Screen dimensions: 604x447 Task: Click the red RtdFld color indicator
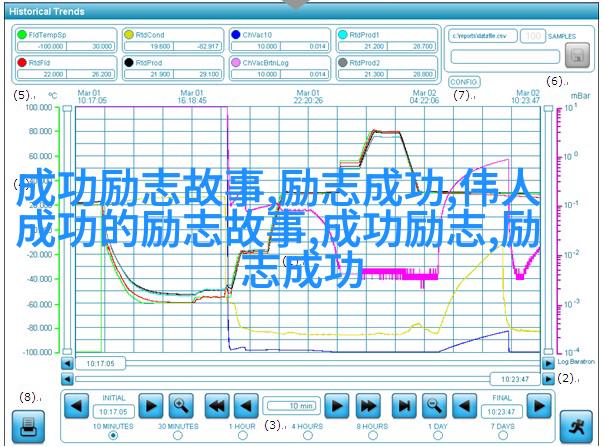[x=22, y=62]
